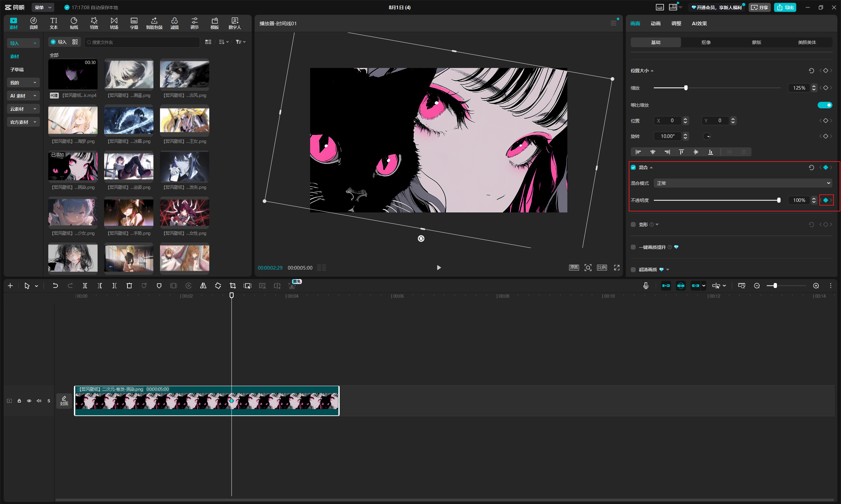
Task: Toggle the opacity keyframe diamond
Action: 826,200
